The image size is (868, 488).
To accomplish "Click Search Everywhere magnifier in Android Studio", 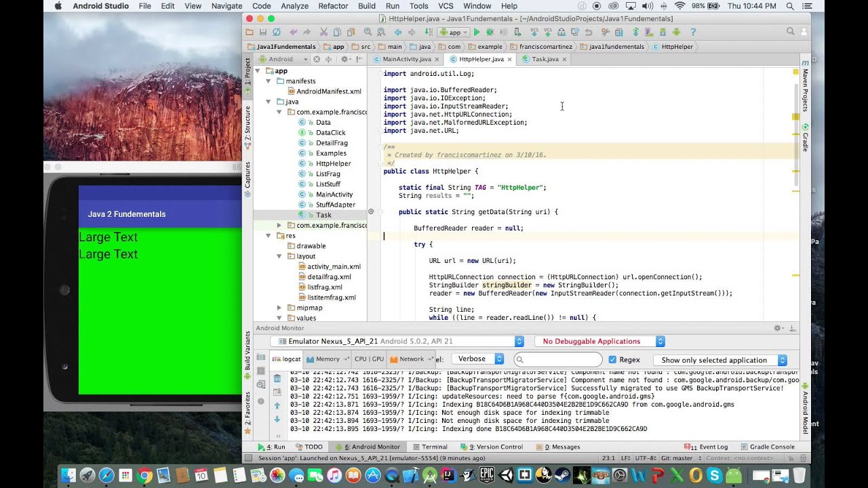I will click(790, 31).
